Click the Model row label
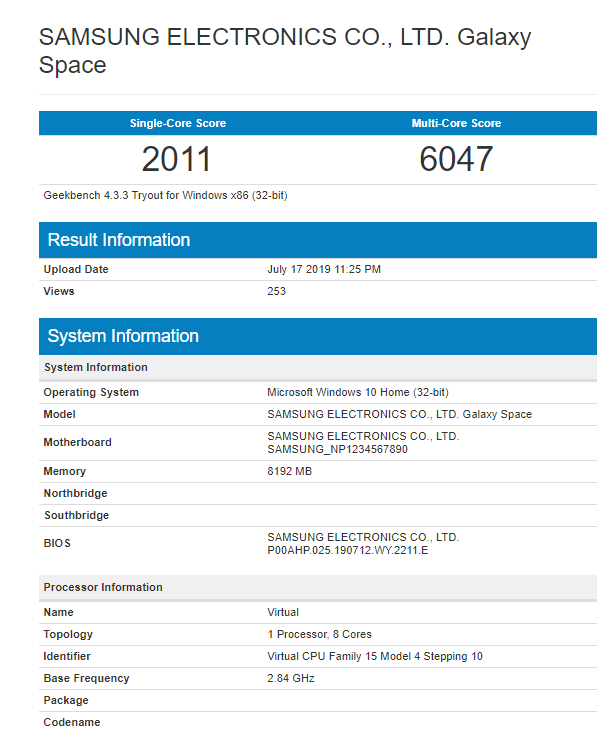Image resolution: width=612 pixels, height=739 pixels. coord(59,414)
